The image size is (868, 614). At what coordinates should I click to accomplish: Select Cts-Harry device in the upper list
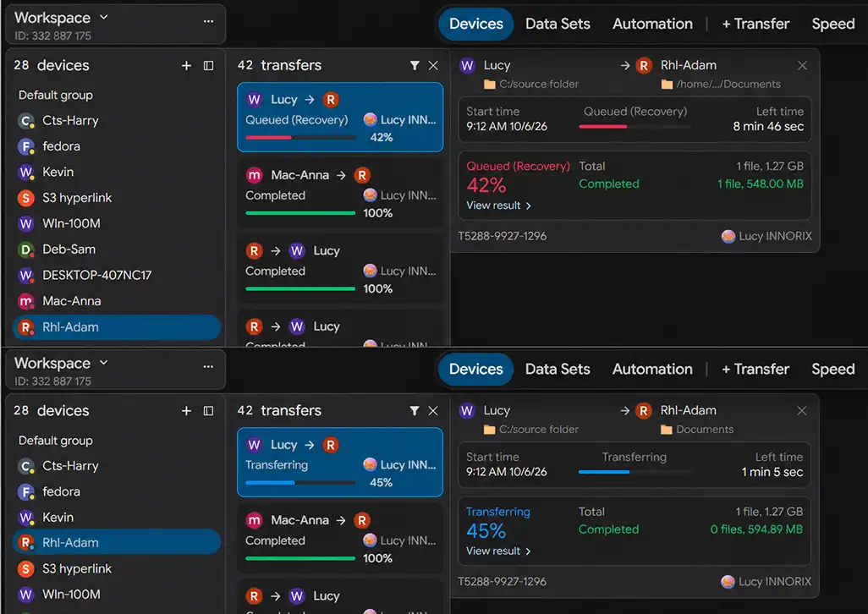pyautogui.click(x=117, y=121)
